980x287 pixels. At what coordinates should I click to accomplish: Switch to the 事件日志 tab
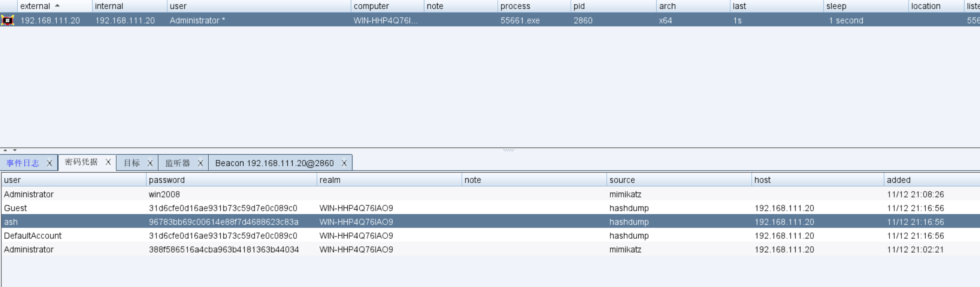point(23,163)
